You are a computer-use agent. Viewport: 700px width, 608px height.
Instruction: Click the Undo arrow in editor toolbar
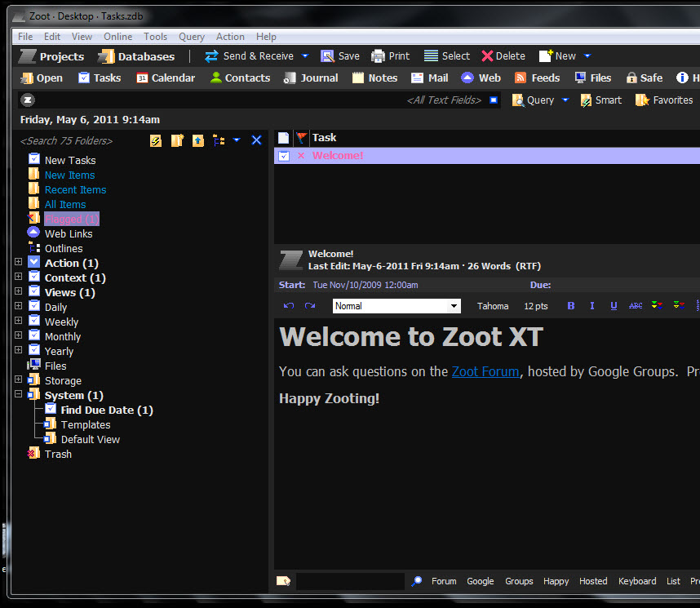289,306
